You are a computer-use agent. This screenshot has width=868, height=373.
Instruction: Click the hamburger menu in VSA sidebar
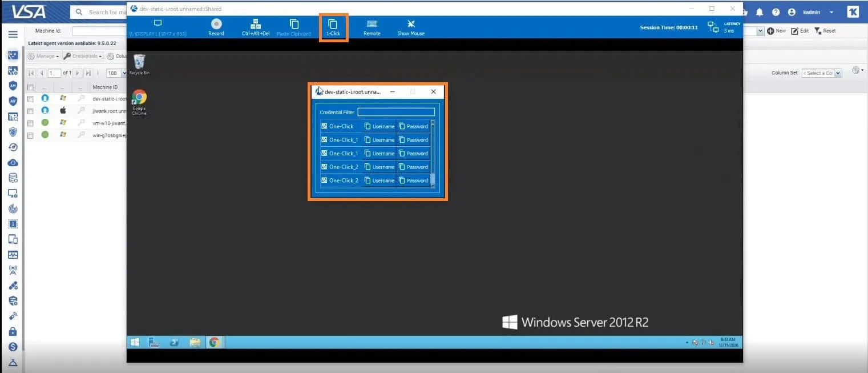(13, 34)
